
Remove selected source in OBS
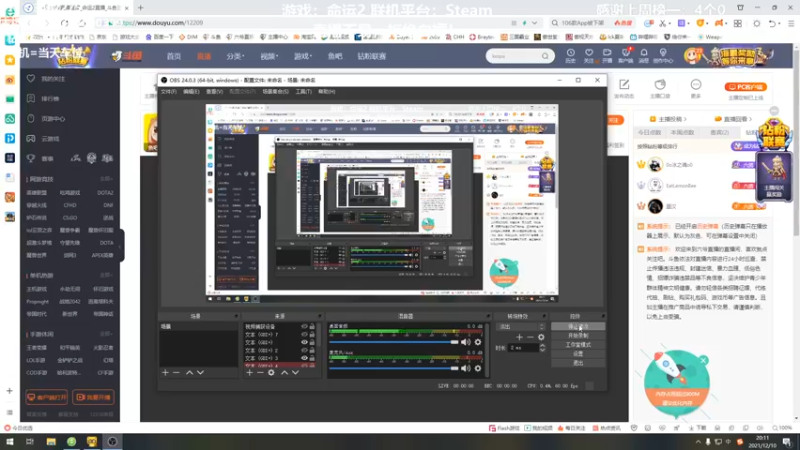[x=260, y=373]
